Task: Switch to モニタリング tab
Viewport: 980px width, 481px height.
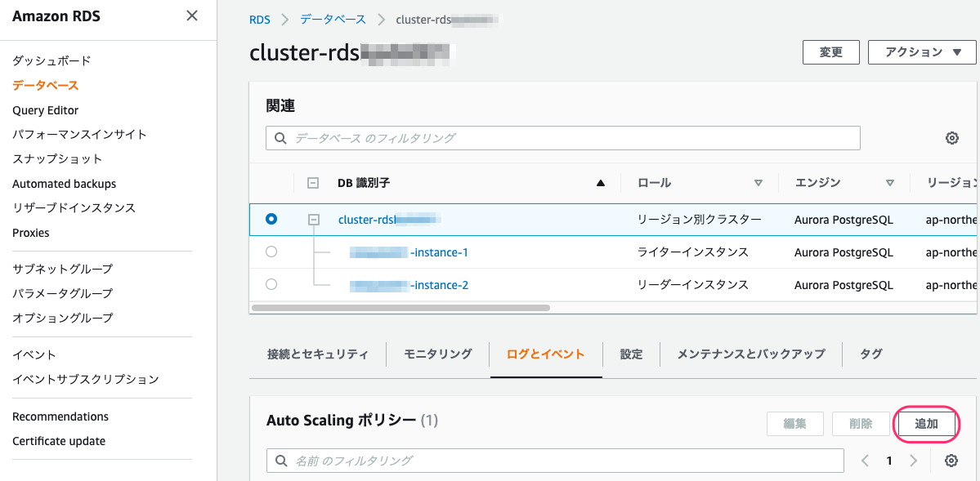Action: 437,354
